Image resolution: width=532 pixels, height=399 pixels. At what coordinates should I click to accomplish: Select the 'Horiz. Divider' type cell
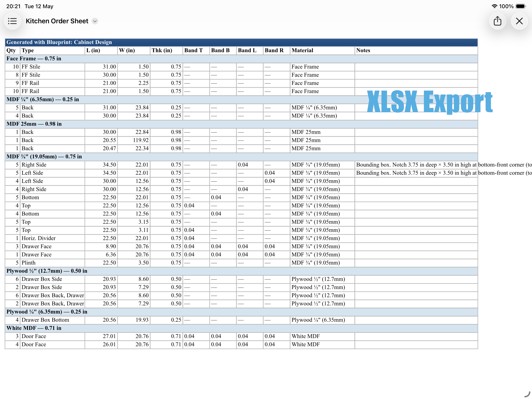click(x=52, y=238)
